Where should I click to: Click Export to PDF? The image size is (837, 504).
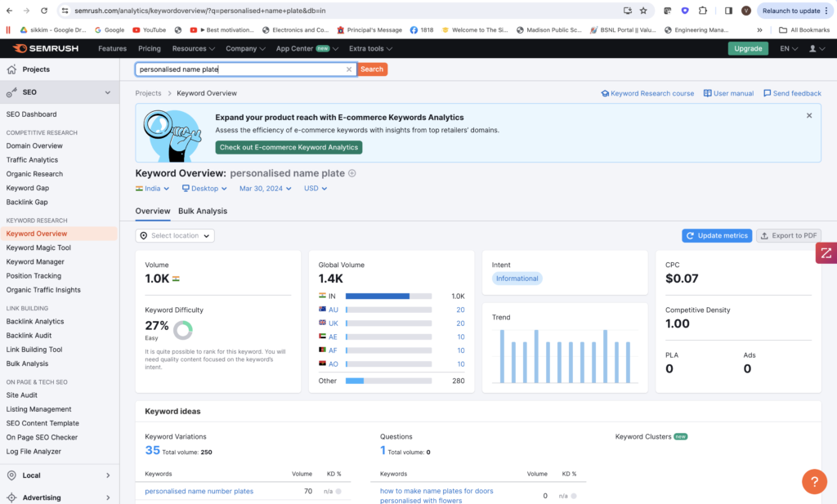(x=789, y=236)
